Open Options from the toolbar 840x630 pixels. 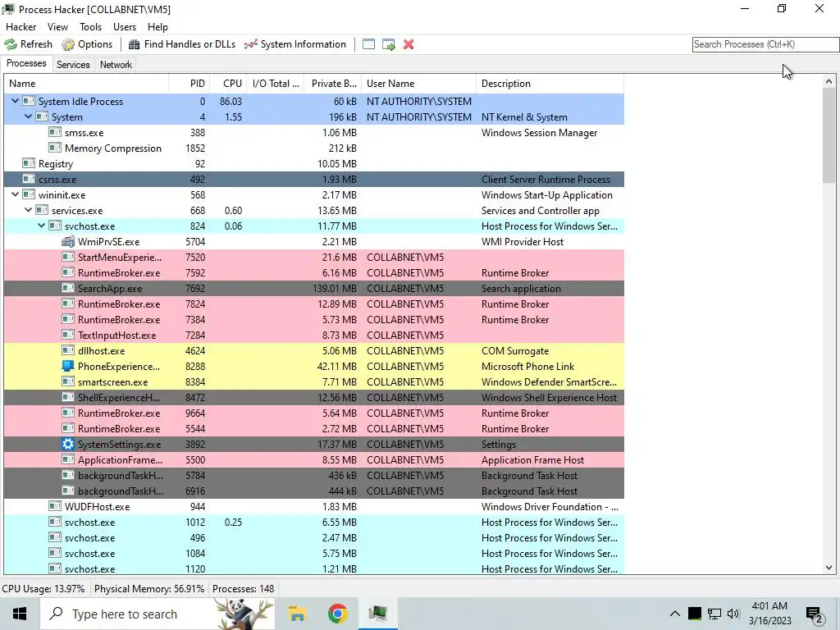[87, 44]
